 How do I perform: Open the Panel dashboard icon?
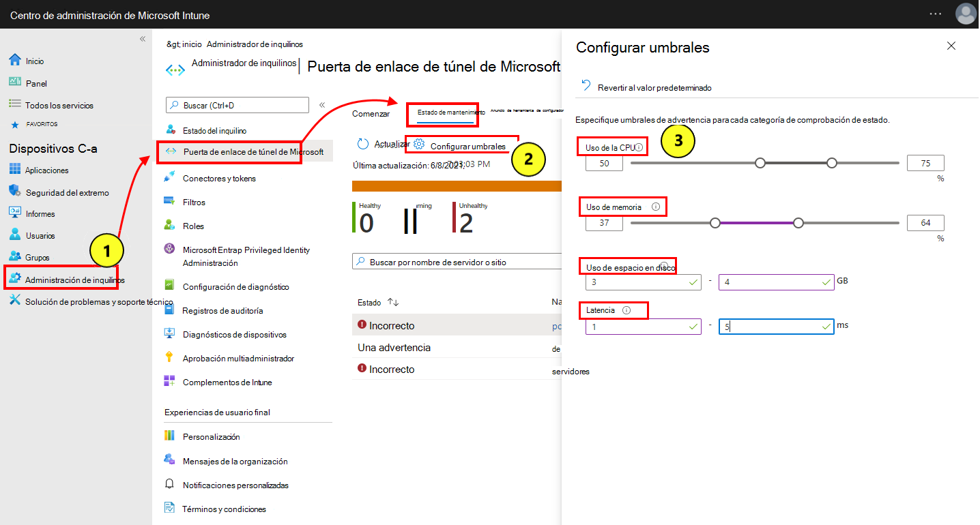click(x=15, y=82)
